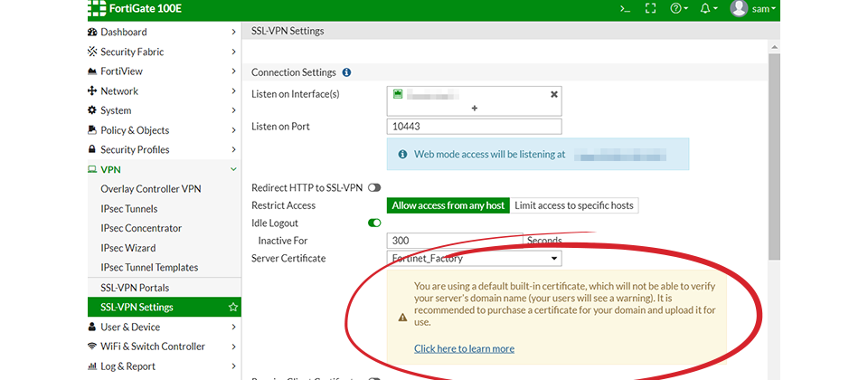Expand the Log & Report chevron

[x=233, y=366]
